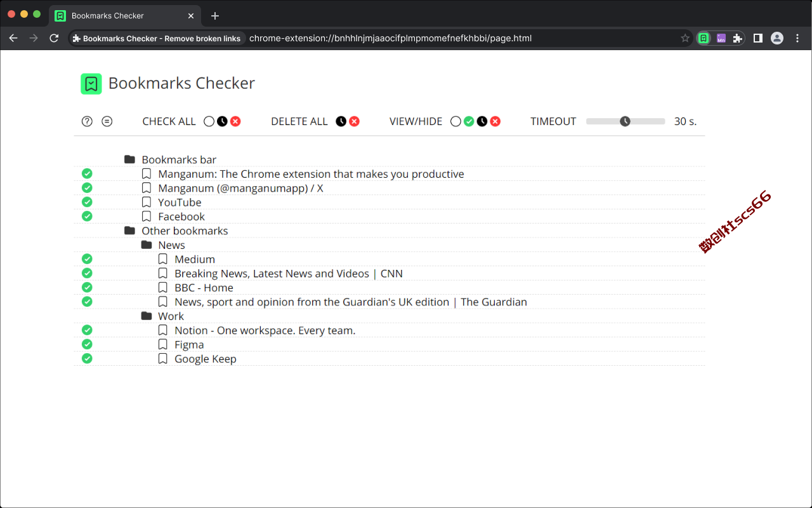Reload the page with the refresh button
812x508 pixels.
[x=54, y=38]
